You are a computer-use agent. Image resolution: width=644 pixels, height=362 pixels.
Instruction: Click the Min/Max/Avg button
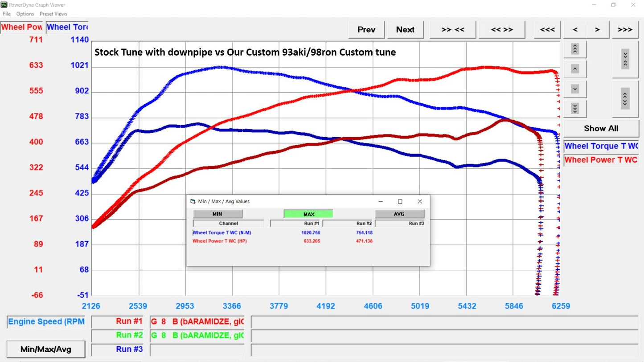tap(45, 349)
